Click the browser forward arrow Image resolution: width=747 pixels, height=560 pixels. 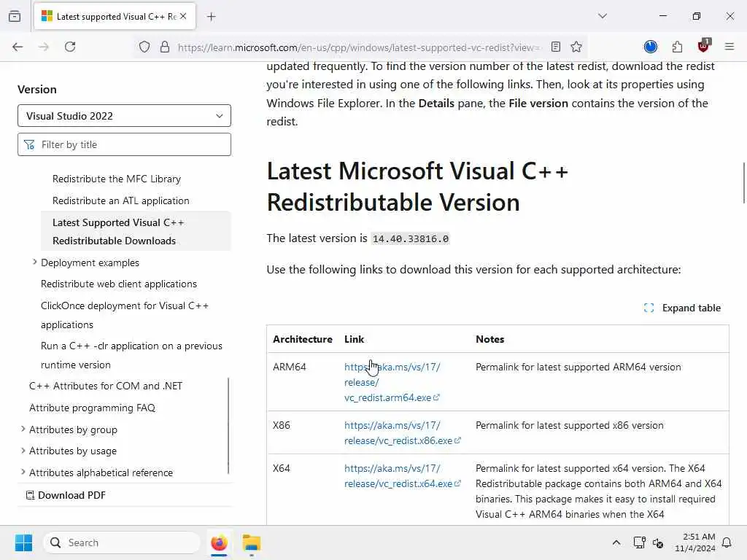coord(44,47)
